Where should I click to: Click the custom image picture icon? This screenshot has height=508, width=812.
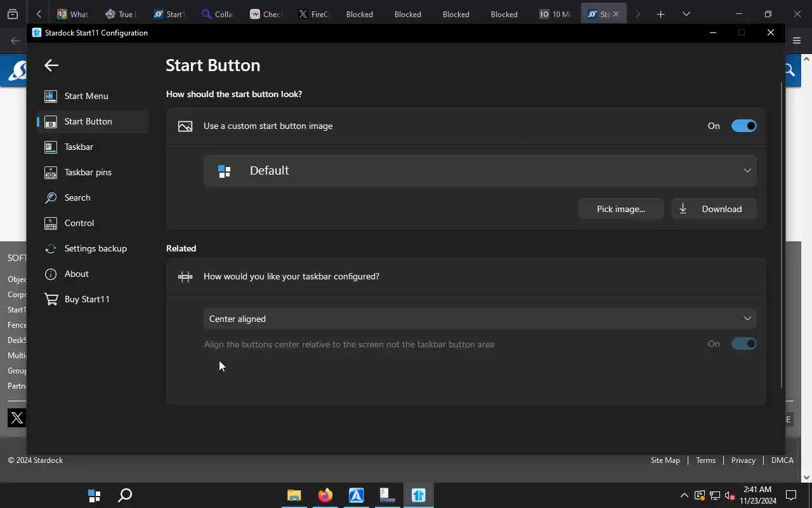click(185, 126)
